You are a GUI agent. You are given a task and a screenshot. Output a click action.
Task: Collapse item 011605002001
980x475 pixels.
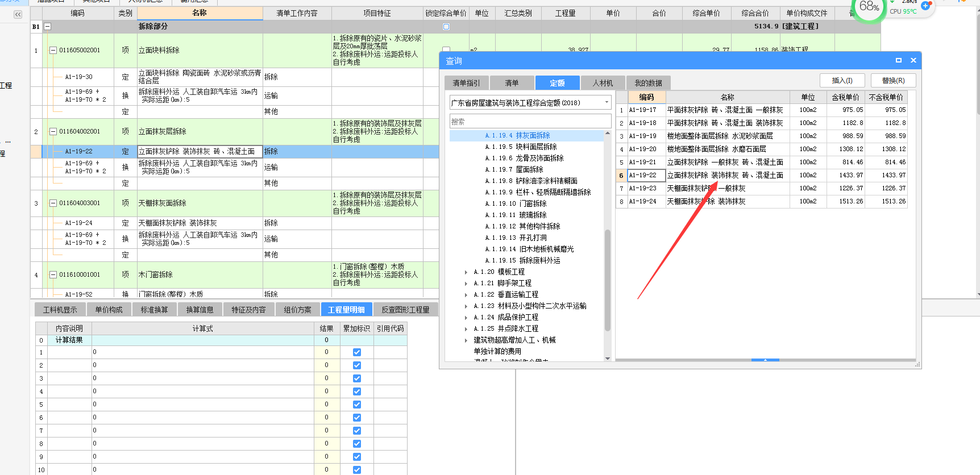point(53,50)
